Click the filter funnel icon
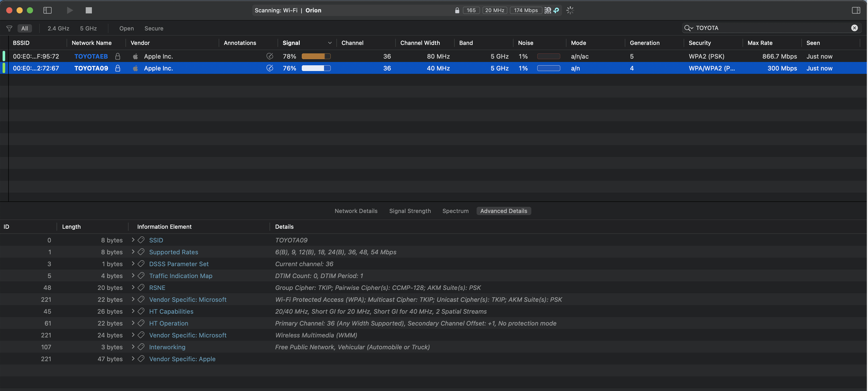 (x=9, y=29)
